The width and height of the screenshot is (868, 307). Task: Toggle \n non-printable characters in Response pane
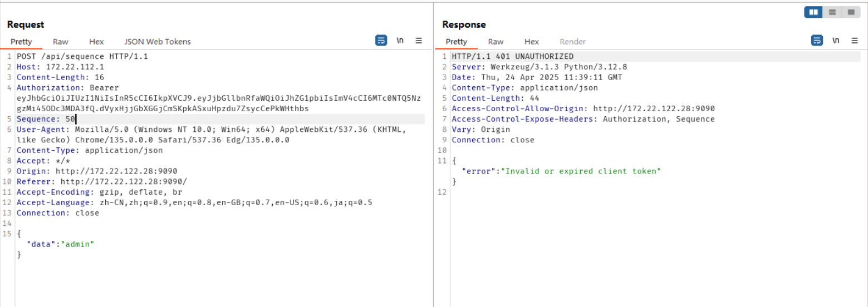tap(836, 41)
